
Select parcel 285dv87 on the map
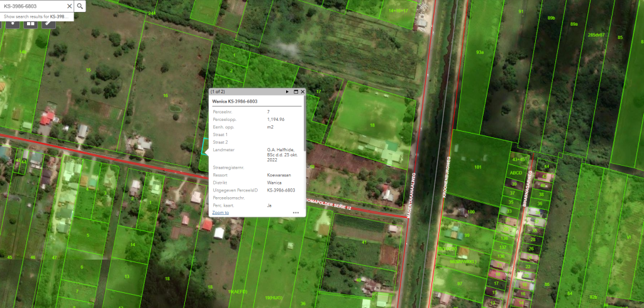click(596, 35)
